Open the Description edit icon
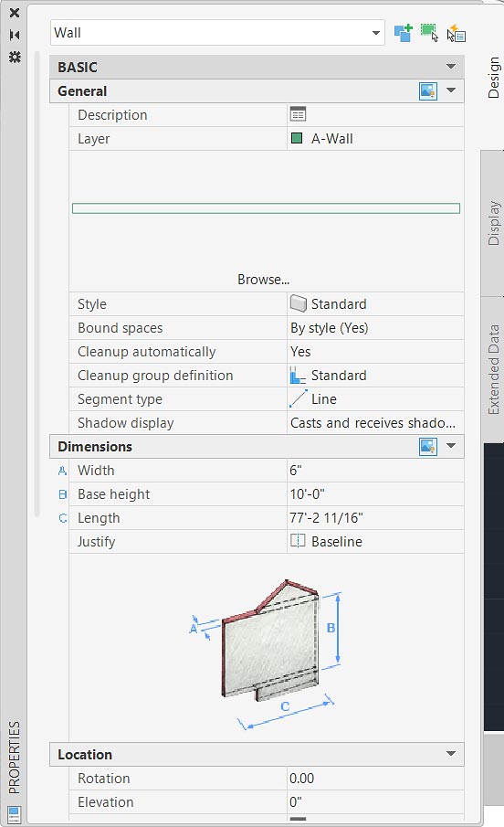Screen dimensions: 504x827 [x=298, y=114]
